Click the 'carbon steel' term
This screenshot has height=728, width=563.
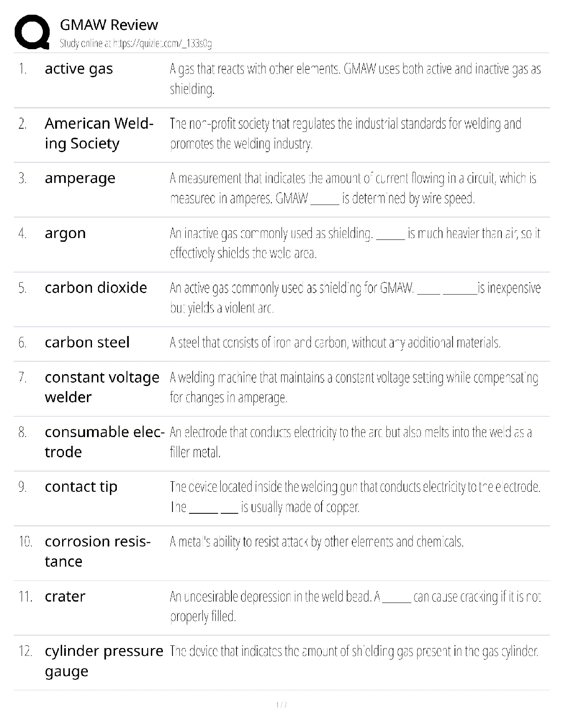87,342
